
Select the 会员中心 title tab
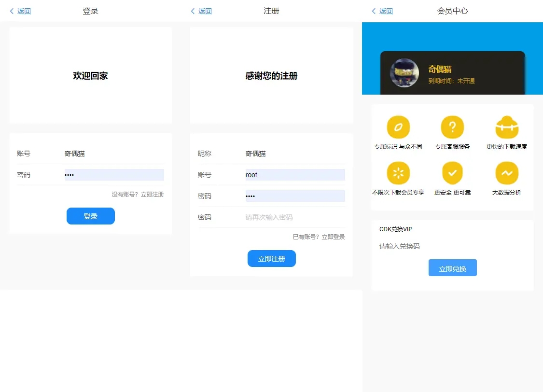pyautogui.click(x=452, y=11)
